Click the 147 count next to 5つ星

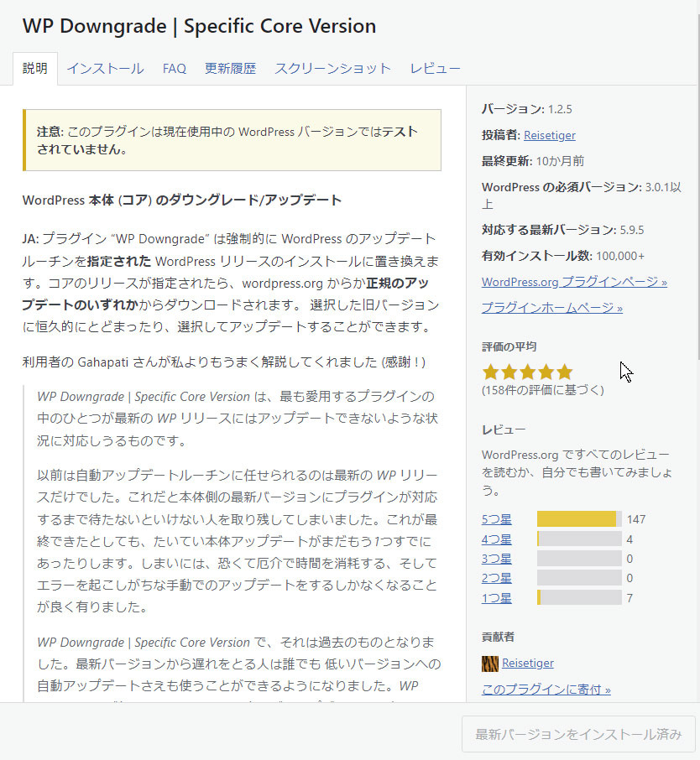tap(636, 519)
